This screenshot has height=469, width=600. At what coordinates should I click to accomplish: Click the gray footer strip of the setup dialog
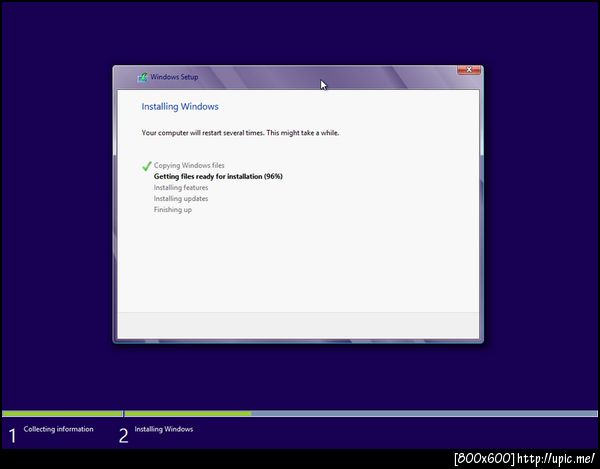(x=298, y=325)
